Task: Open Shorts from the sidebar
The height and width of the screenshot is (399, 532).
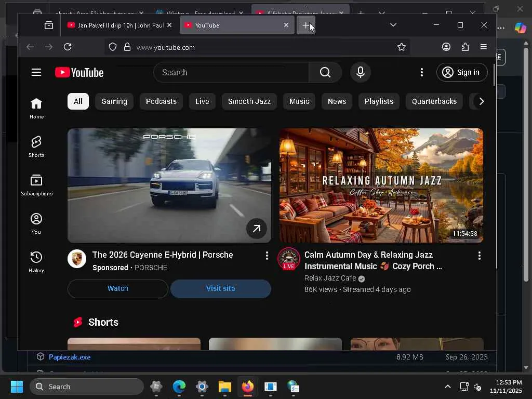Action: (36, 147)
